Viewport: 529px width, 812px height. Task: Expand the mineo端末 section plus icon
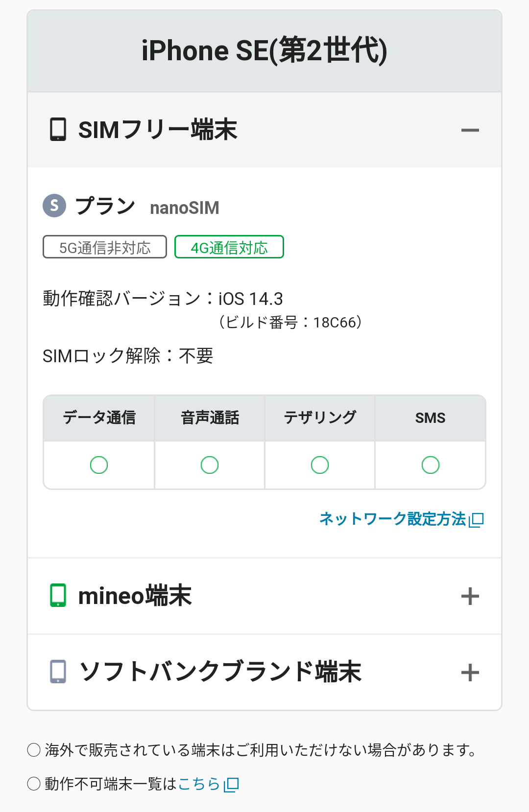click(x=470, y=596)
